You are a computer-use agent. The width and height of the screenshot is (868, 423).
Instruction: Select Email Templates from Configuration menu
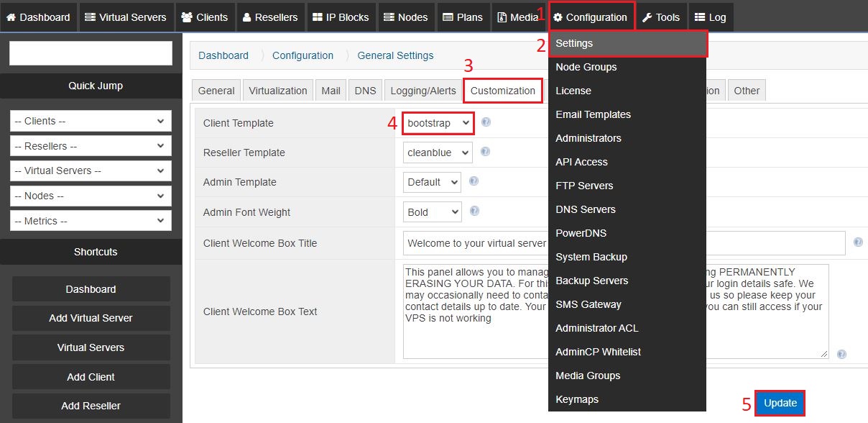[x=593, y=114]
